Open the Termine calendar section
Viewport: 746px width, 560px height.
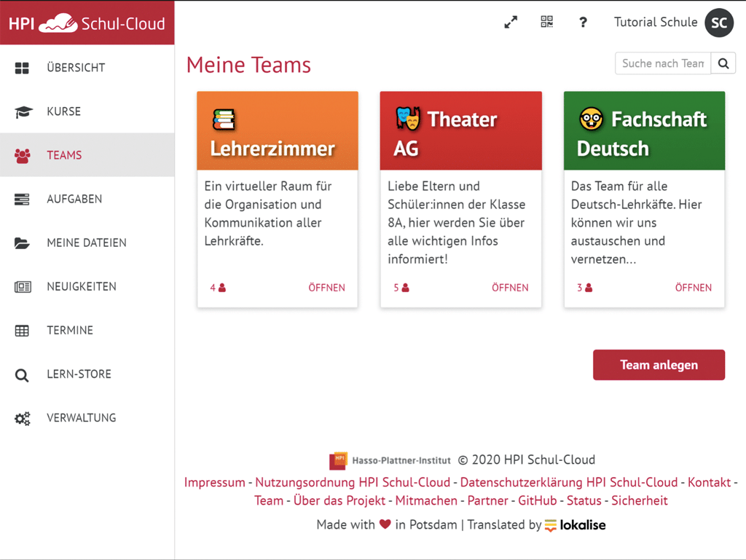(x=23, y=330)
